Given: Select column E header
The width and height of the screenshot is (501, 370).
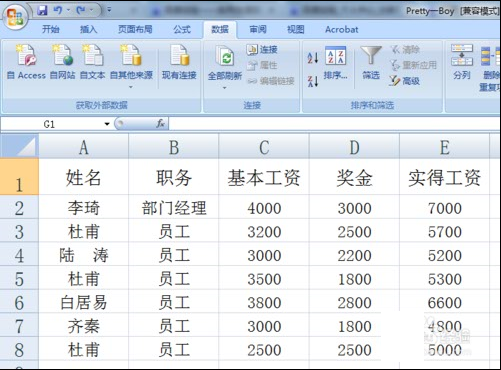Looking at the screenshot, I should (x=445, y=147).
